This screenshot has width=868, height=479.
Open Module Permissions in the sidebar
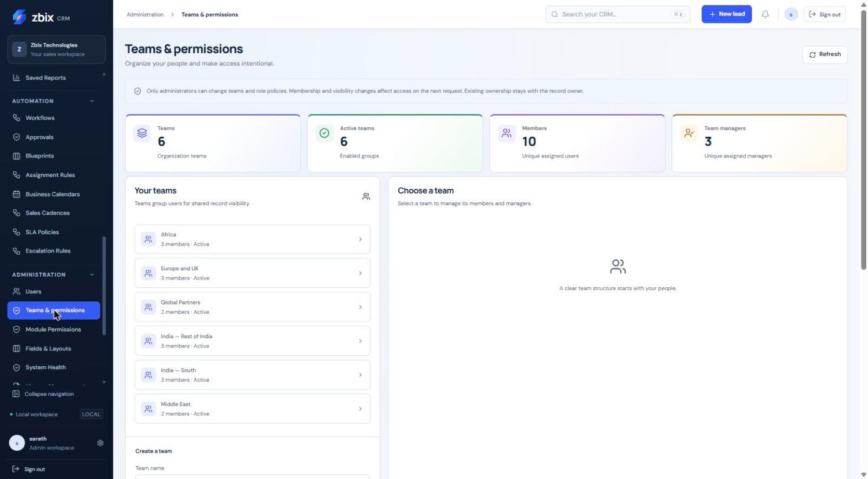click(54, 330)
